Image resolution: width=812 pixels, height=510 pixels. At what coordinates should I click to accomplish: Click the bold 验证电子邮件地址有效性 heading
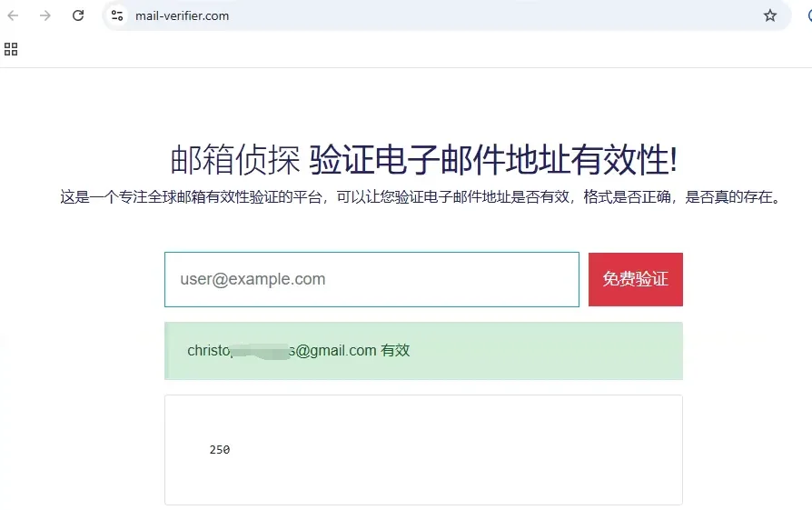(x=493, y=160)
